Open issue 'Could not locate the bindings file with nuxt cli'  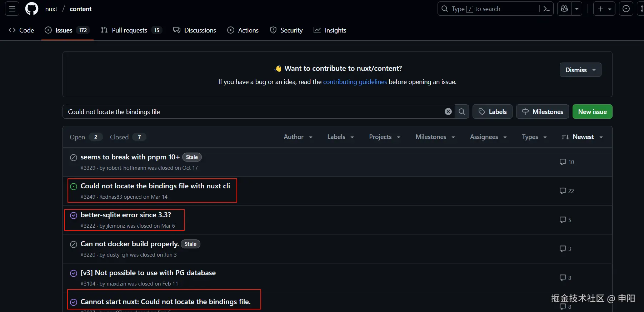pos(155,186)
